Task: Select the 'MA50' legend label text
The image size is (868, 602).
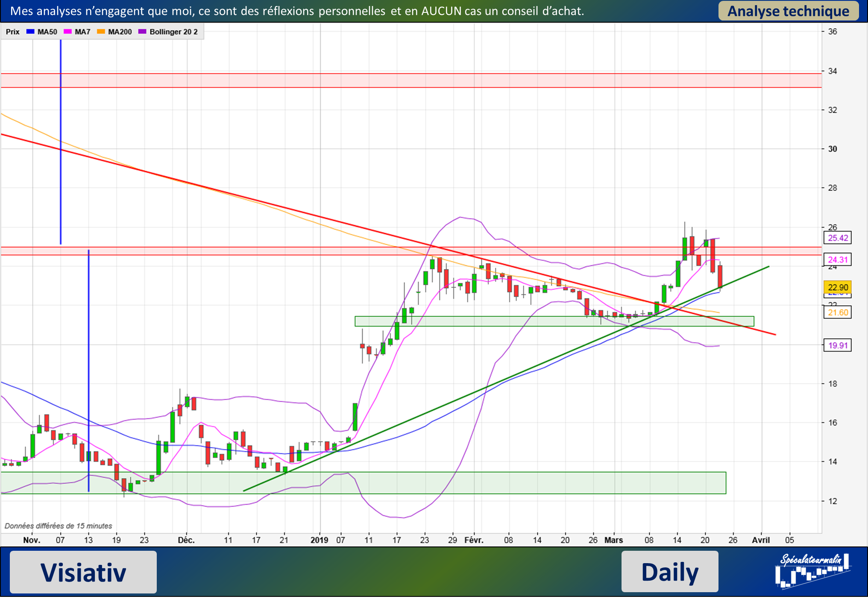Action: click(47, 32)
